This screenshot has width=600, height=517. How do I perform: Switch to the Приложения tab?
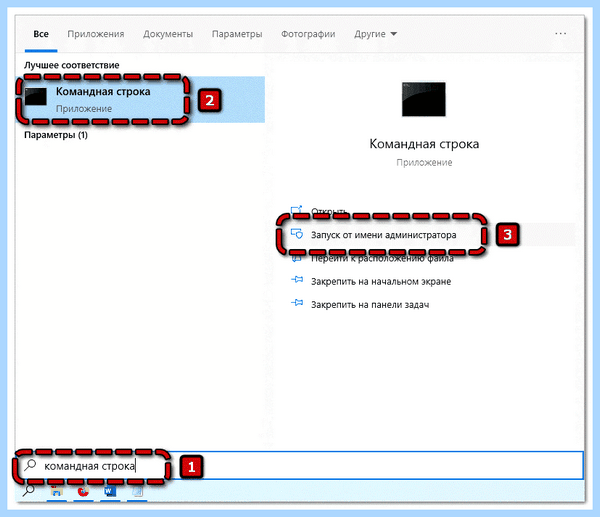click(96, 34)
